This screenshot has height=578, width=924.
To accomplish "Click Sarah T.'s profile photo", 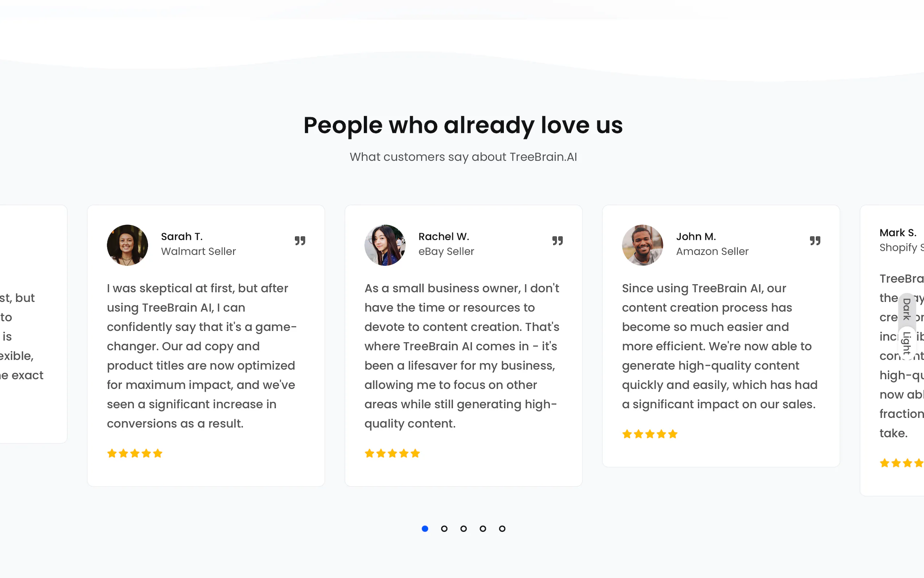I will (x=127, y=245).
